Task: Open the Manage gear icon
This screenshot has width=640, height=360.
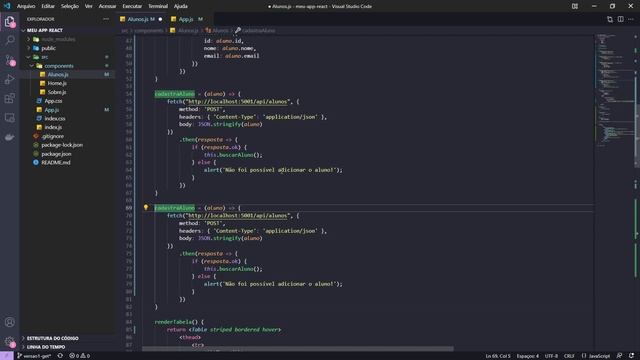Action: [x=10, y=341]
